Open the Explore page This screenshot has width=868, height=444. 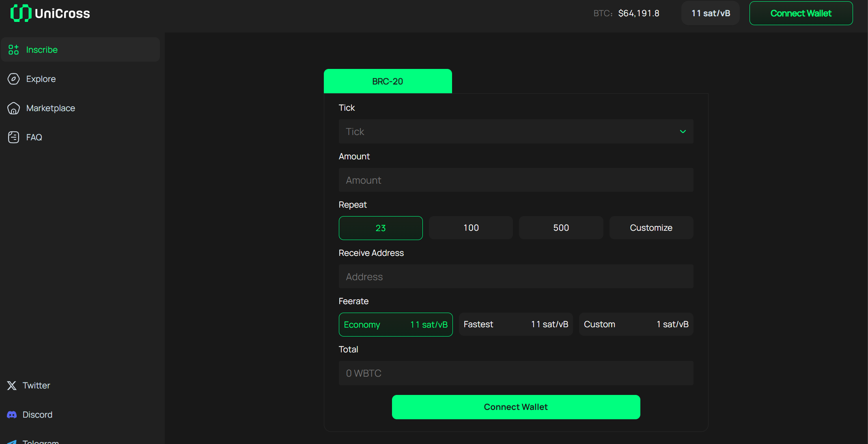(41, 79)
